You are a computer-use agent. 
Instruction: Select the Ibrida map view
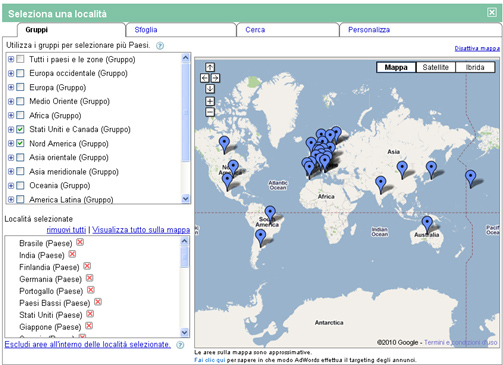(475, 67)
